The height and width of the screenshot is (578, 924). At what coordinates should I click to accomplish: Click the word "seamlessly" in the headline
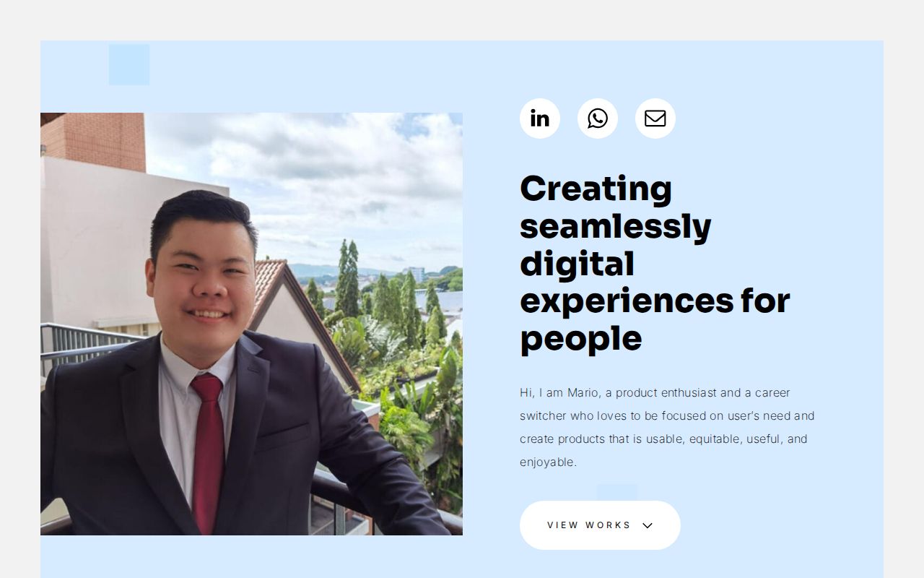[616, 226]
